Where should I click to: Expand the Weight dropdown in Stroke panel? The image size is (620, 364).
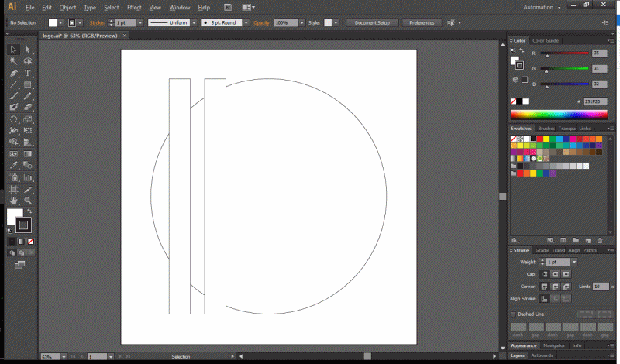click(574, 263)
